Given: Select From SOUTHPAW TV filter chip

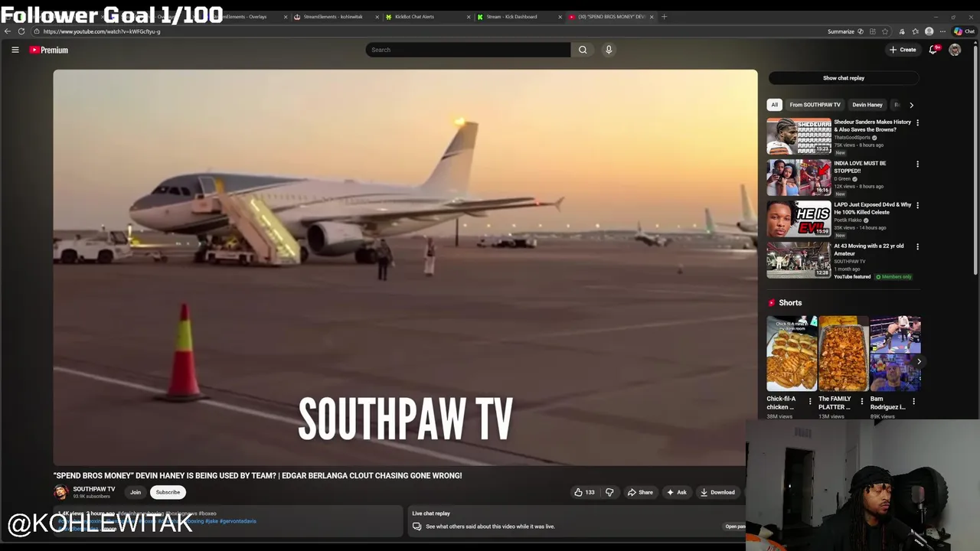Looking at the screenshot, I should [815, 105].
